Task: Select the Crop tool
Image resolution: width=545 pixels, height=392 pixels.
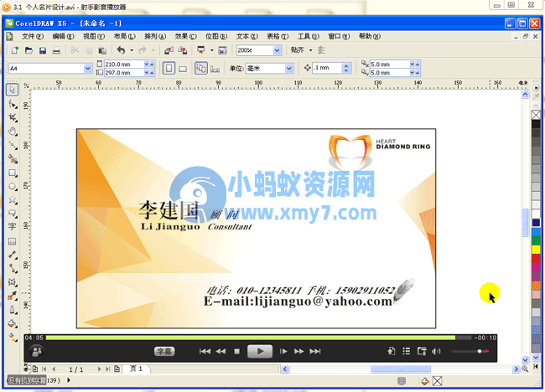Action: click(13, 118)
